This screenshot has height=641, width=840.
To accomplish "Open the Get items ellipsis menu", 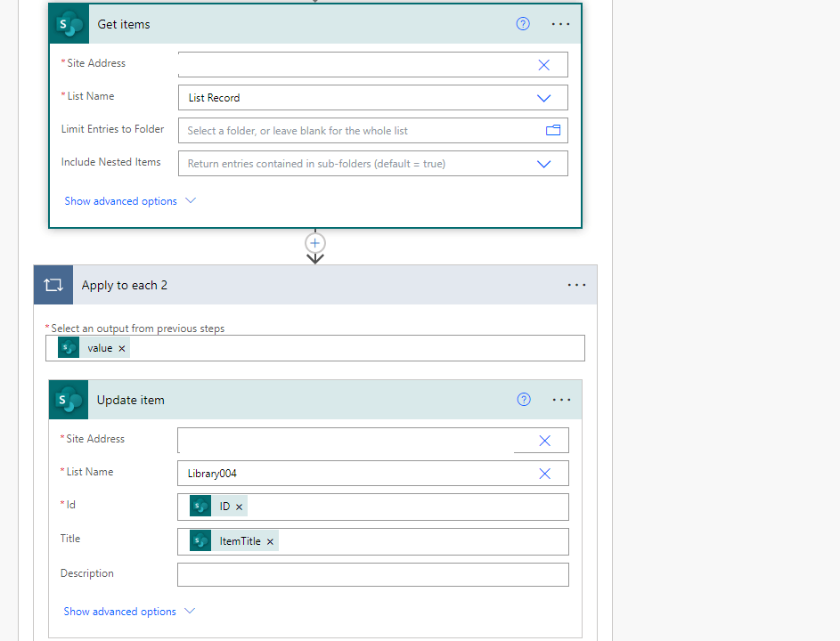I will 560,24.
